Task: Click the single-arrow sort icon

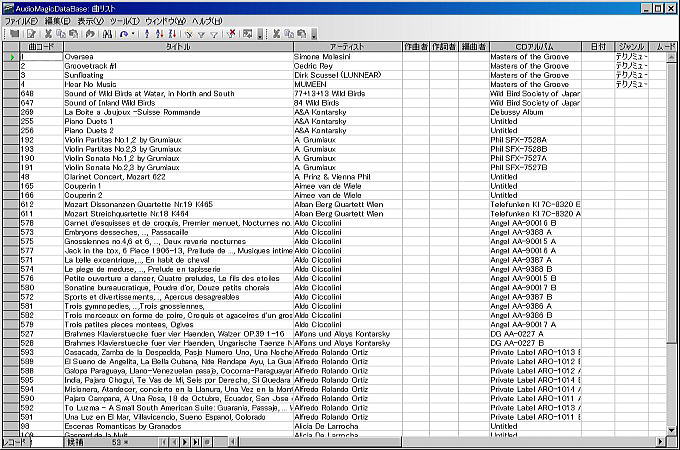Action: point(147,34)
